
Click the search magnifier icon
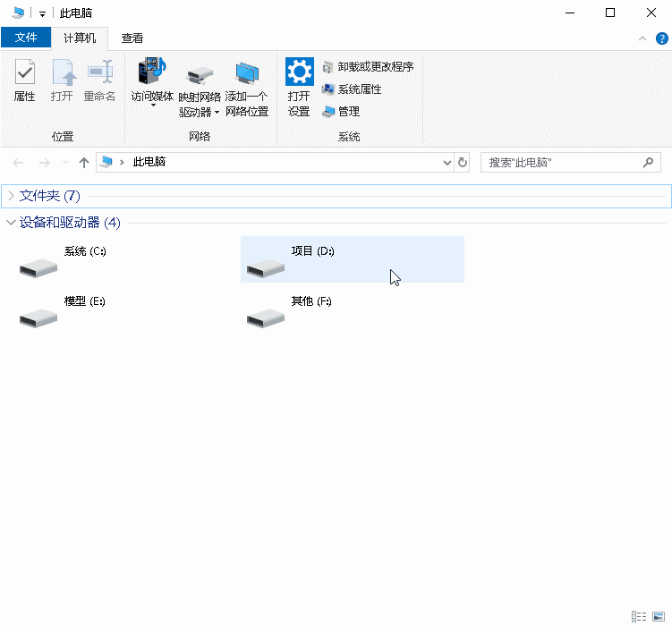648,162
